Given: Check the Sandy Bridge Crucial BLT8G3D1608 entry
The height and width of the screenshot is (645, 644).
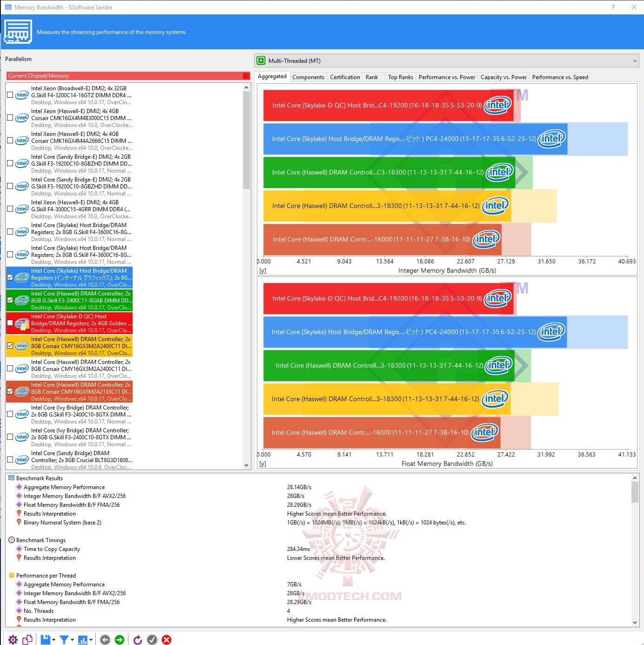Looking at the screenshot, I should (10, 460).
